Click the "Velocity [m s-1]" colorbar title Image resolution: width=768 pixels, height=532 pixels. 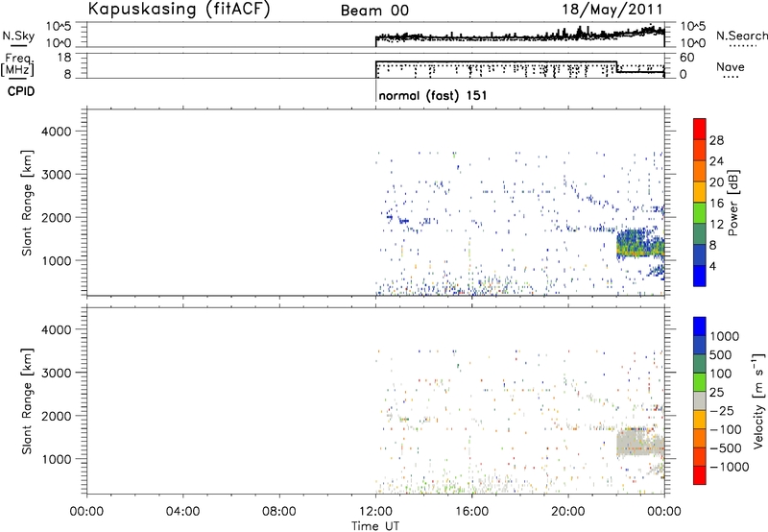(x=758, y=400)
